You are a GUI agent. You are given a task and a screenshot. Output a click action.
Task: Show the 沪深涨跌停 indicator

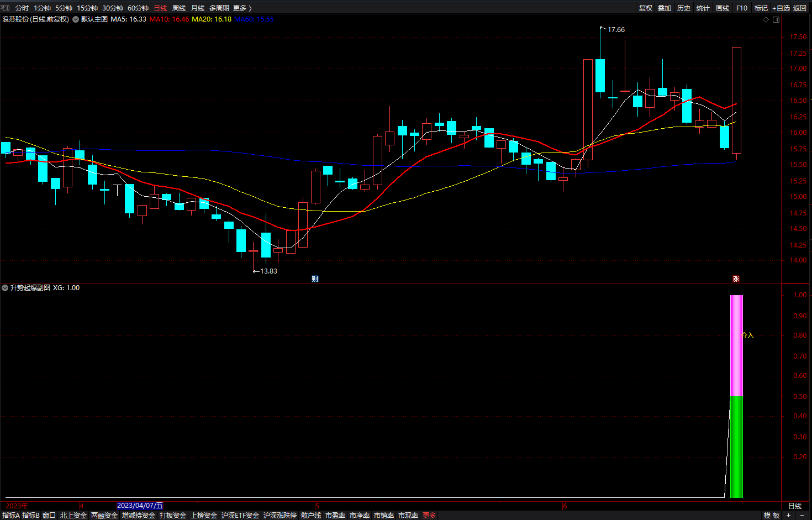point(280,516)
